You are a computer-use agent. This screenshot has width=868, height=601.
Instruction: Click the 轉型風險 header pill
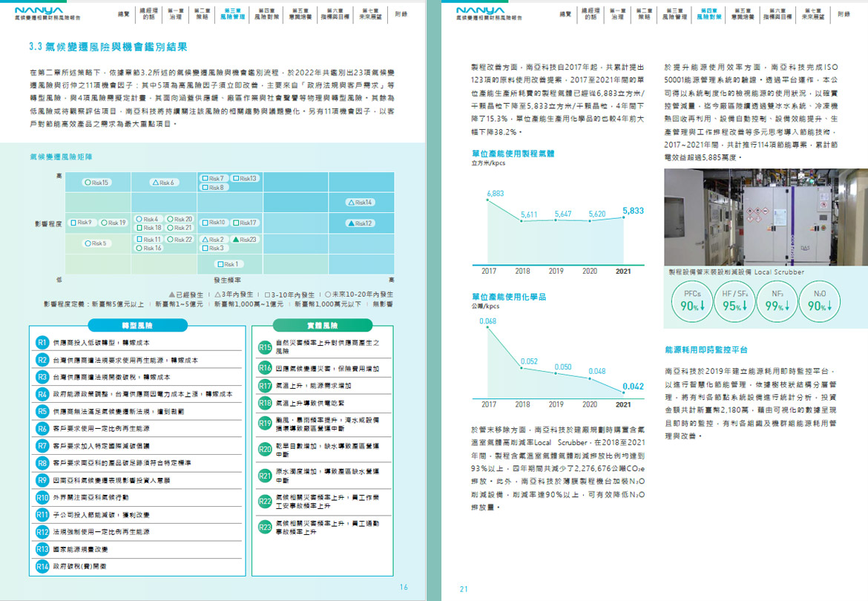click(x=136, y=326)
